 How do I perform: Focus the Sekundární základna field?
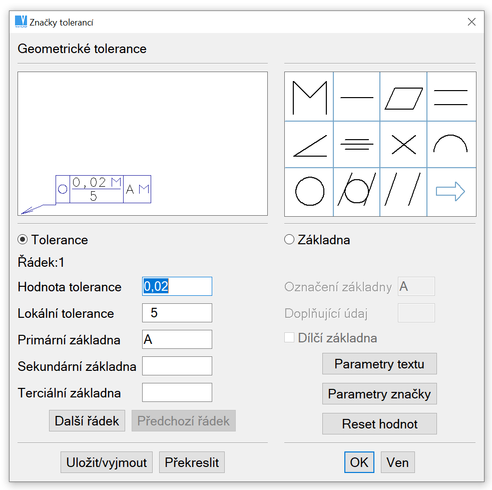[177, 366]
